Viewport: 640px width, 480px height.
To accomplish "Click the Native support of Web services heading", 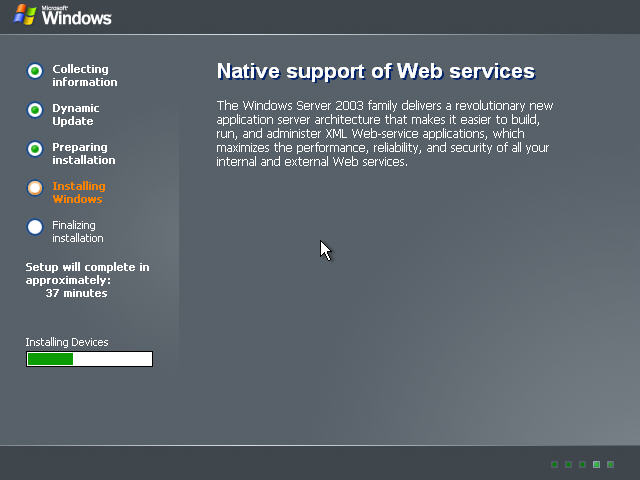I will (376, 71).
